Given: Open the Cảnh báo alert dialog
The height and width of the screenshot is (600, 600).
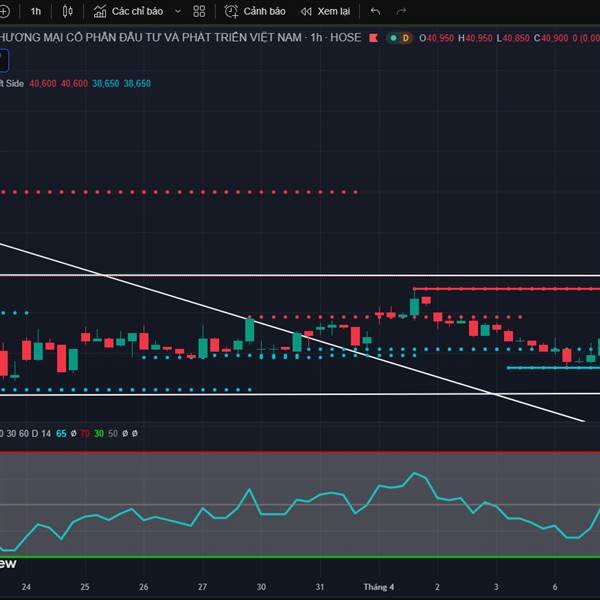Looking at the screenshot, I should 255,11.
